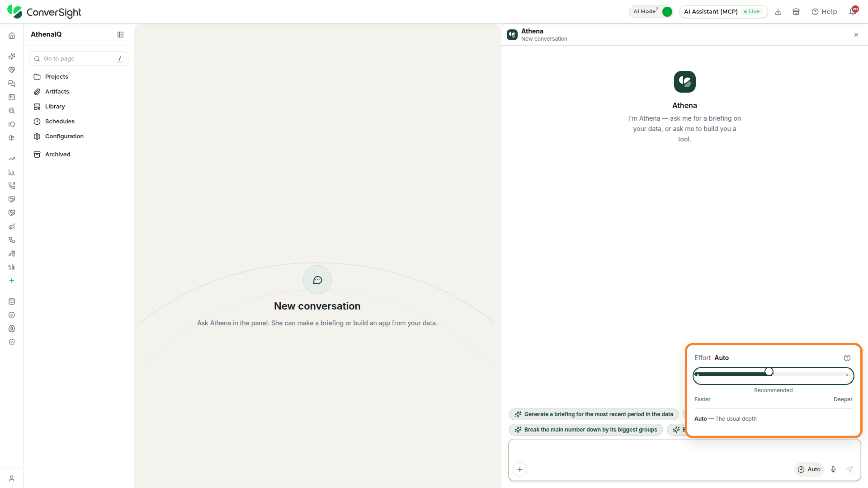Open the chat bubbles icon in rail
This screenshot has height=488, width=868.
[12, 84]
